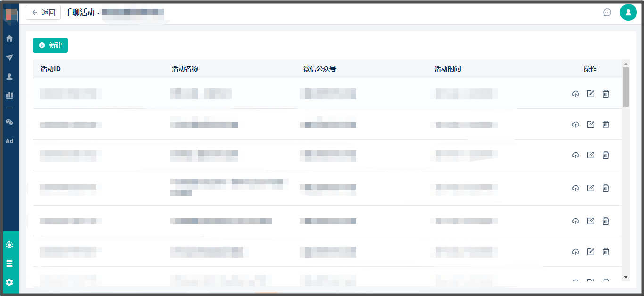Open the chat bubble icon in header
This screenshot has height=296, width=644.
coord(607,12)
